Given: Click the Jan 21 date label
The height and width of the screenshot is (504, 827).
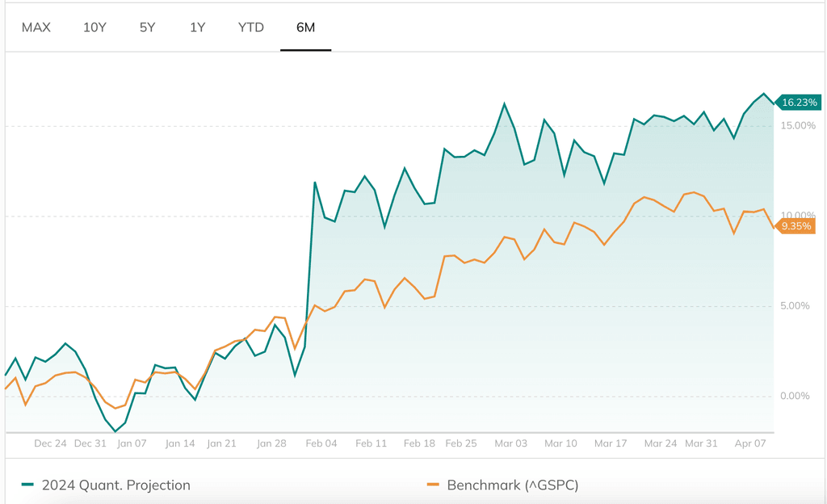Looking at the screenshot, I should coord(220,443).
